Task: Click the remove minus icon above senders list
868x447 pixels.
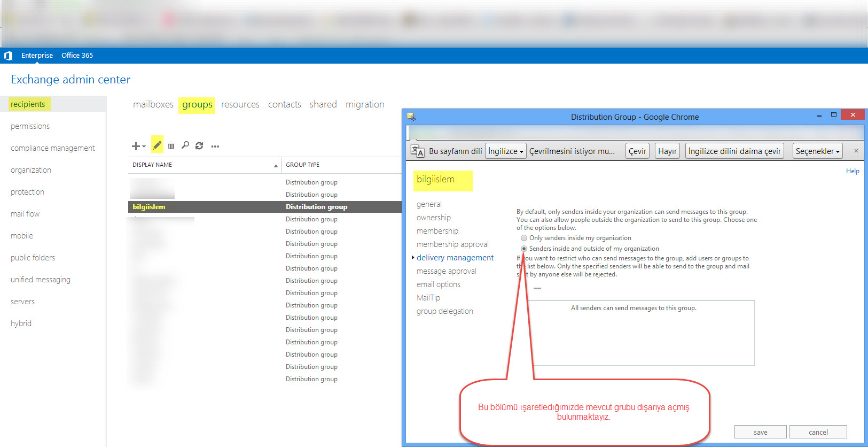Action: tap(537, 288)
